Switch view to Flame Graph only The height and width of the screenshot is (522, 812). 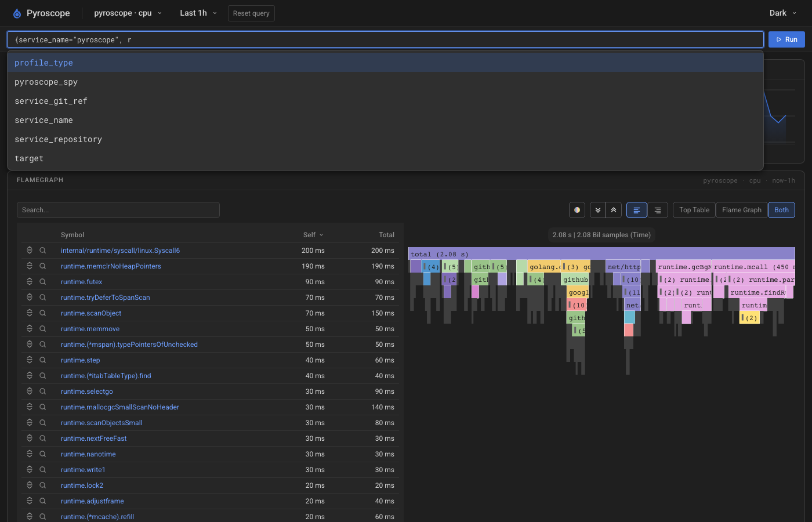tap(742, 210)
